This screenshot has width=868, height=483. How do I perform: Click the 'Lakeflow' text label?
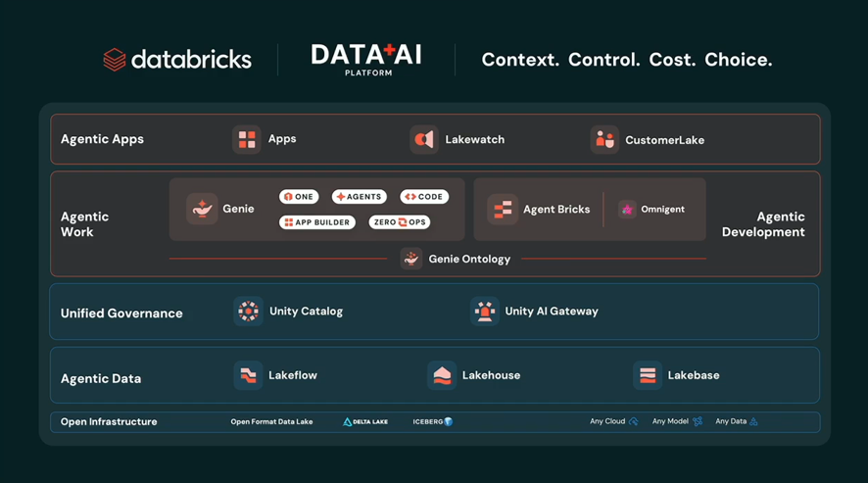(293, 375)
